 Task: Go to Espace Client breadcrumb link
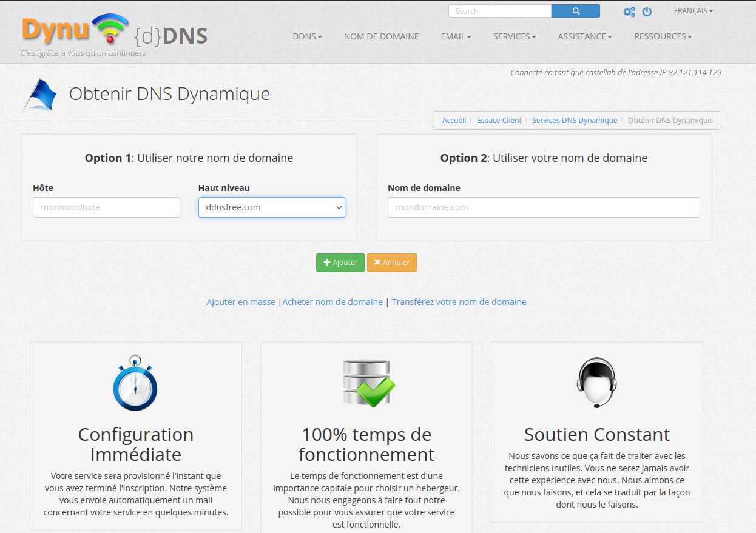(499, 121)
